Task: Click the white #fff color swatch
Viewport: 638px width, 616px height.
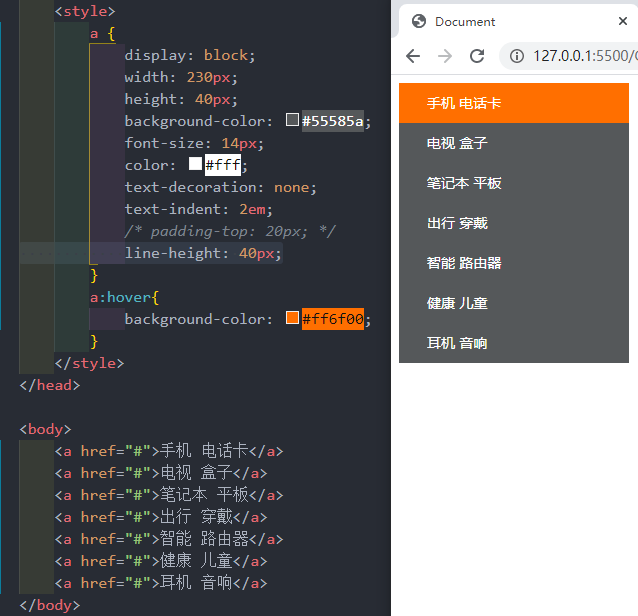Action: pyautogui.click(x=195, y=164)
